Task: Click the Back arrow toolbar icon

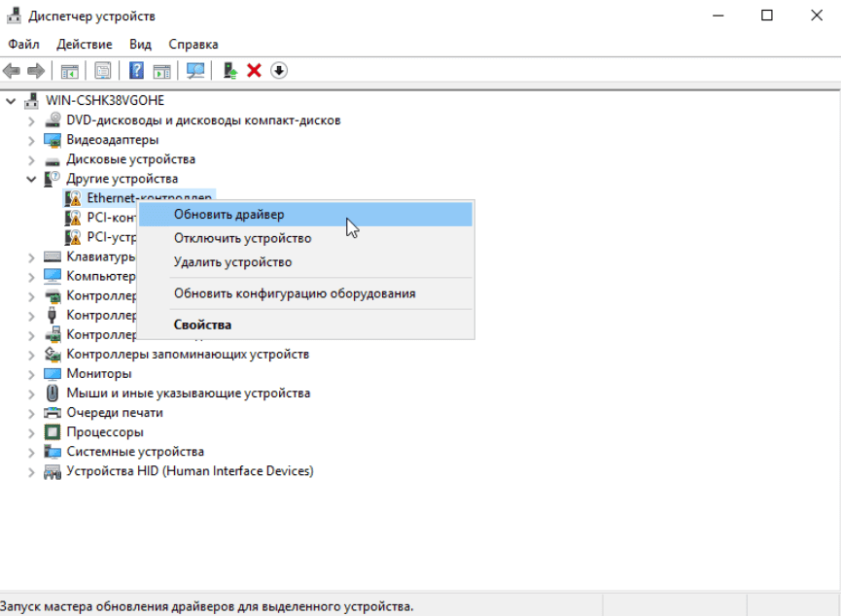Action: click(12, 70)
